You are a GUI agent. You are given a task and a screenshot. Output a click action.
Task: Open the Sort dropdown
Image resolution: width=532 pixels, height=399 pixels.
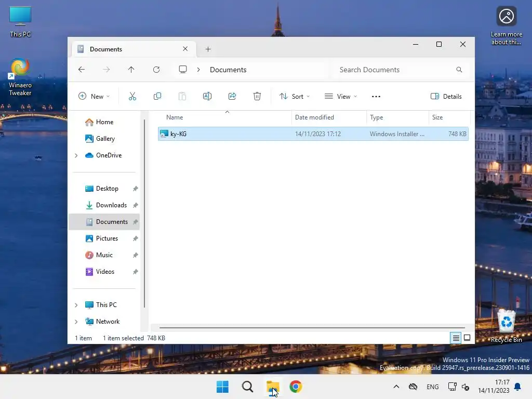pyautogui.click(x=294, y=96)
